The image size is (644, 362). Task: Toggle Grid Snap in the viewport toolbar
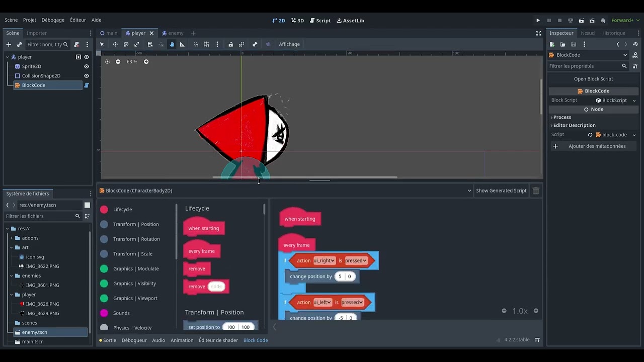coord(206,44)
